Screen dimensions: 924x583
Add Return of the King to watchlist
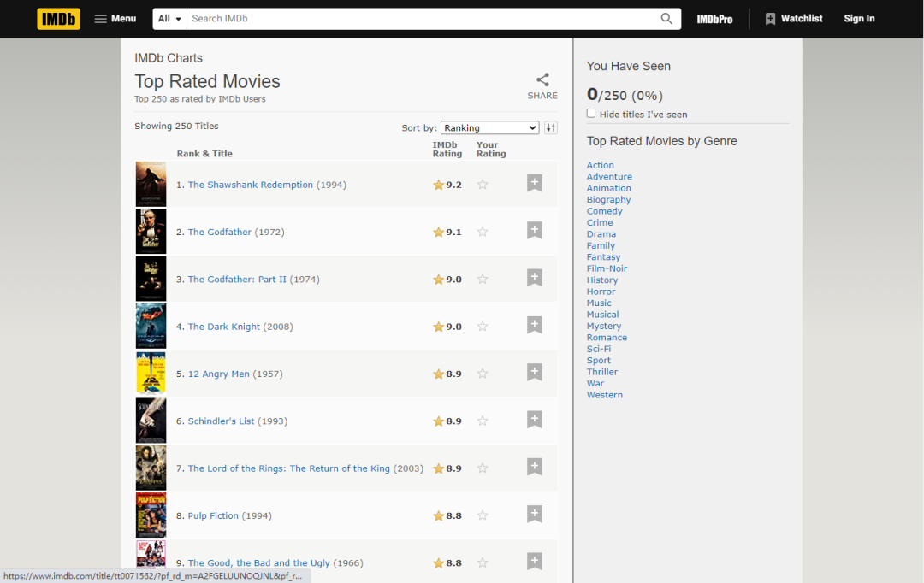point(535,467)
